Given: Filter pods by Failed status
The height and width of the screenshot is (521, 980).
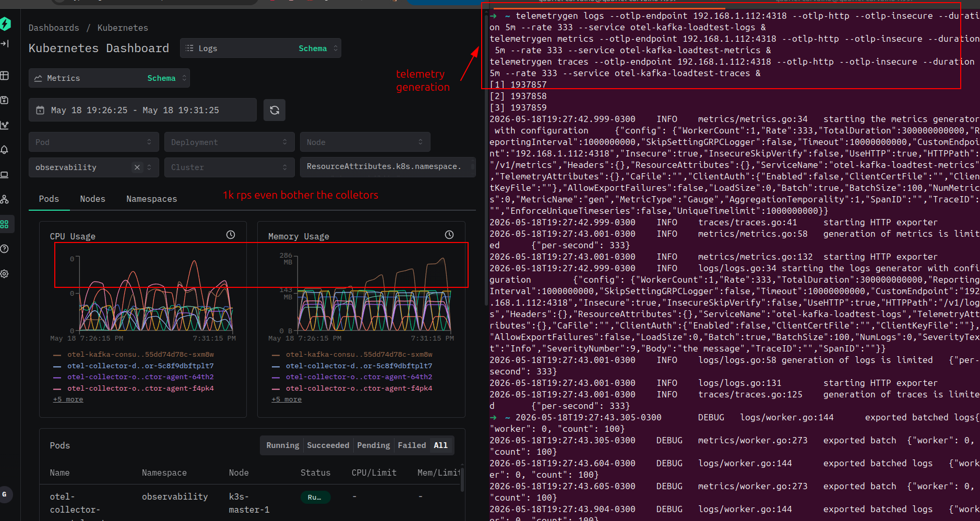Looking at the screenshot, I should (412, 445).
